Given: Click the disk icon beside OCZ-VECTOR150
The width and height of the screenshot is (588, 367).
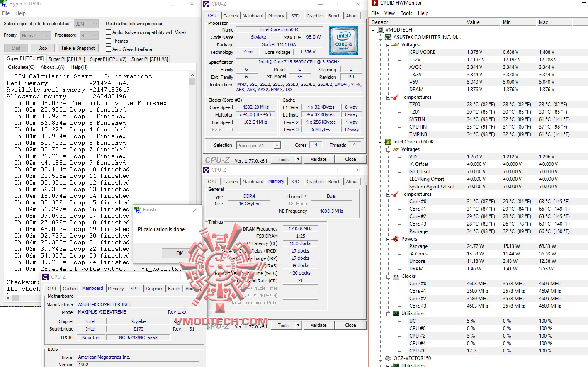Looking at the screenshot, I should [x=388, y=358].
